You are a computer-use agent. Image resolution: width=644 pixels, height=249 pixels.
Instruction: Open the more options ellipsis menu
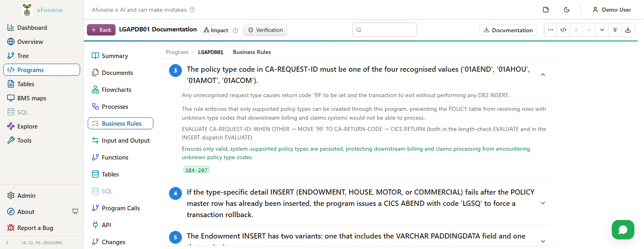pyautogui.click(x=551, y=30)
